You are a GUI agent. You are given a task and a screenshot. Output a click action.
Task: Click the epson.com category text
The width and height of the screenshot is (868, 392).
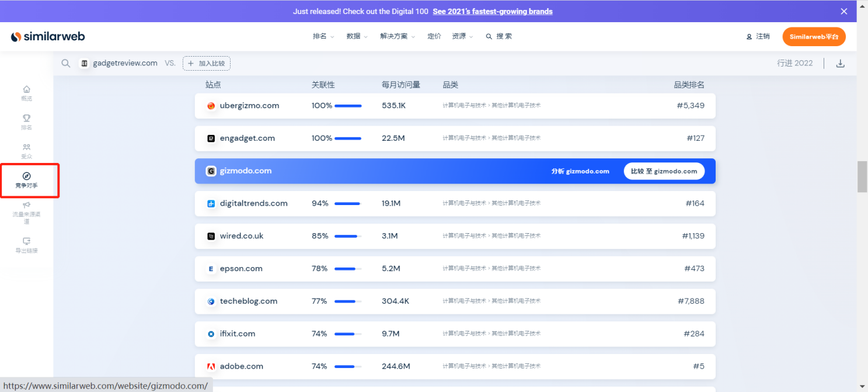pyautogui.click(x=491, y=269)
